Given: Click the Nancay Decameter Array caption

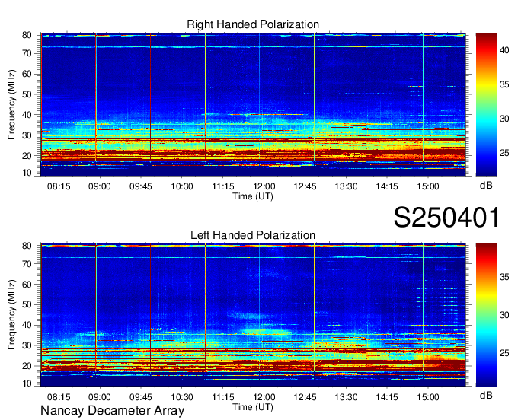Looking at the screenshot, I should (x=112, y=411).
